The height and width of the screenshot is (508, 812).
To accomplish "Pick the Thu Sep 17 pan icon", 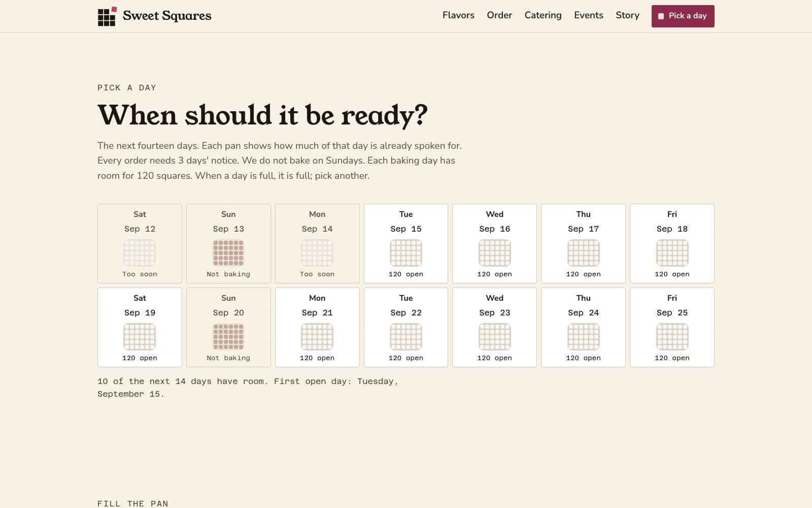I will coord(584,253).
